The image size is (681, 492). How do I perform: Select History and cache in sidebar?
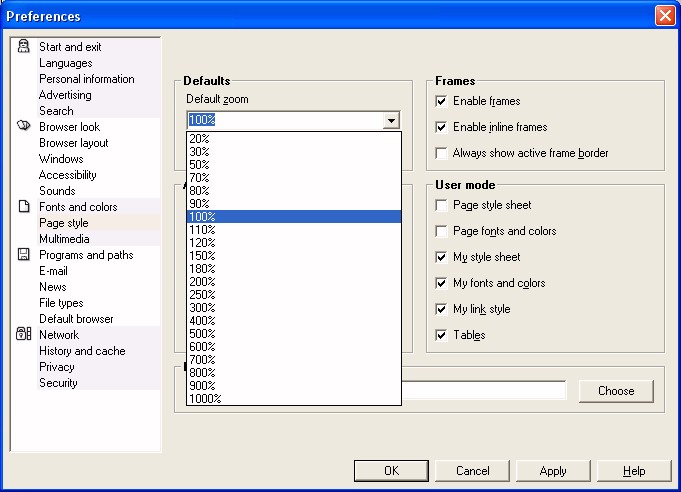click(82, 351)
